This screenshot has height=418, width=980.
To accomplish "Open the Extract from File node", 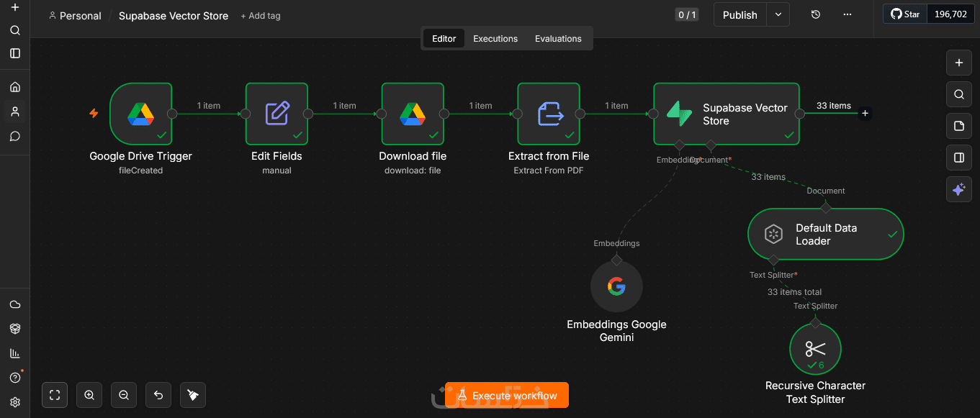I will [549, 114].
